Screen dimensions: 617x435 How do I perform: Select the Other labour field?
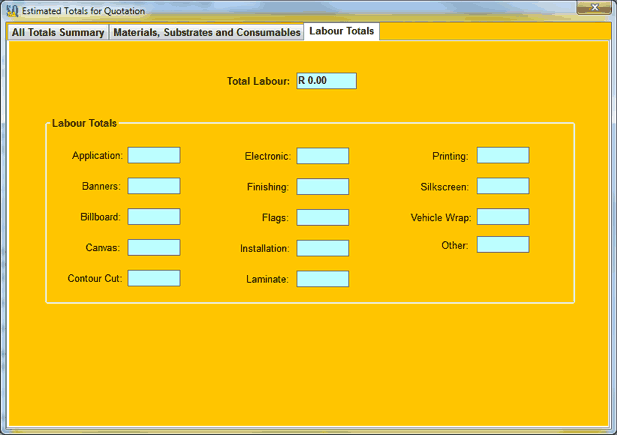coord(503,245)
